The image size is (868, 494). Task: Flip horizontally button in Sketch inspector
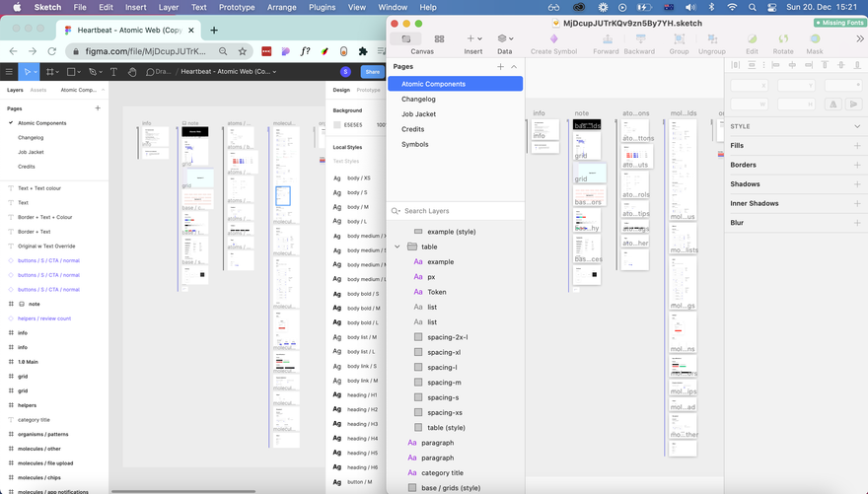point(832,104)
